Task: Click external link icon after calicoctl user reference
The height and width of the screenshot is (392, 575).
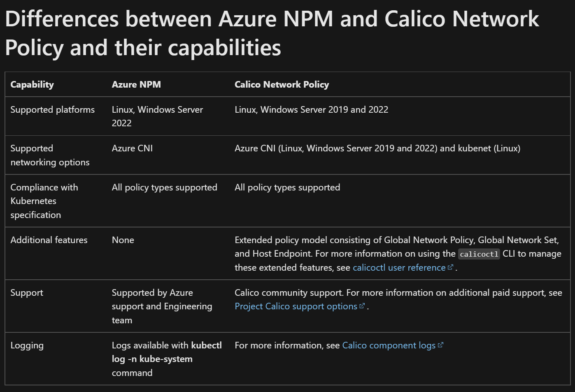Action: (450, 267)
